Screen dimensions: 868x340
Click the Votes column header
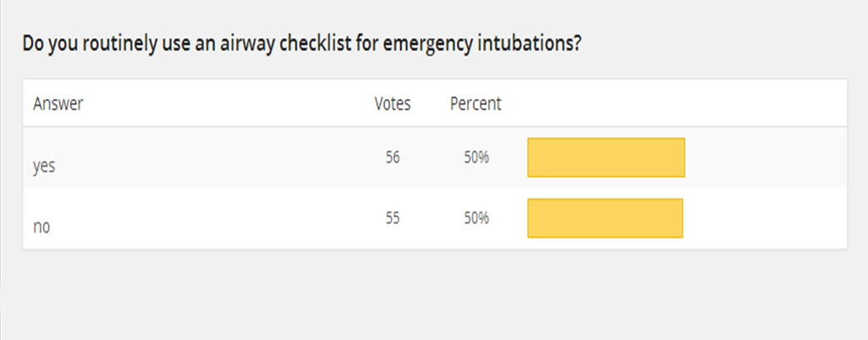393,104
